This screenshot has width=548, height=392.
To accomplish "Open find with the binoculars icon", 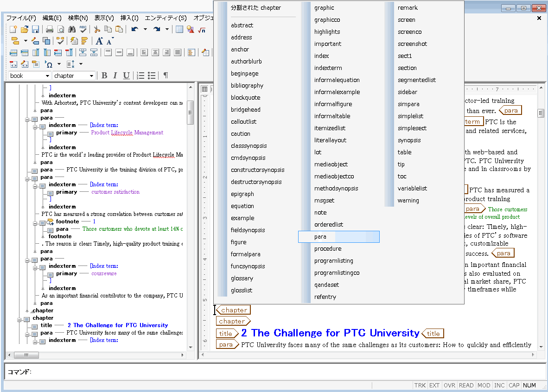I will point(72,30).
